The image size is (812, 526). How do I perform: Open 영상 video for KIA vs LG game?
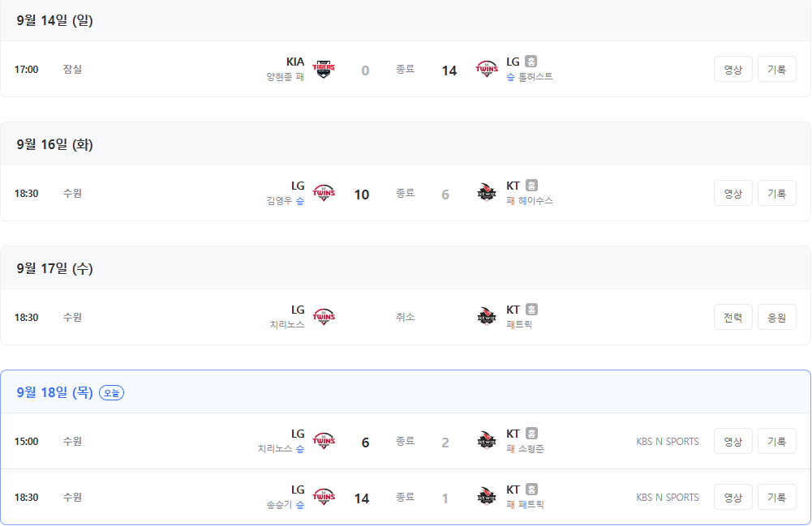733,70
